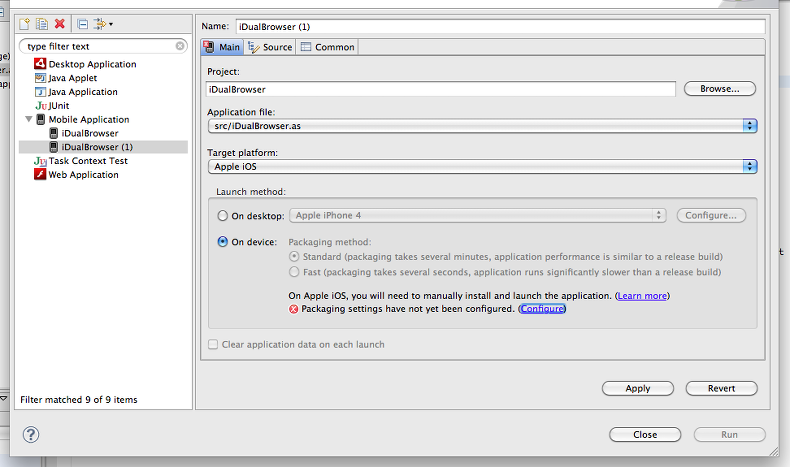Screen dimensions: 790x467
Task: Select Standard packaging method radio
Action: [294, 256]
